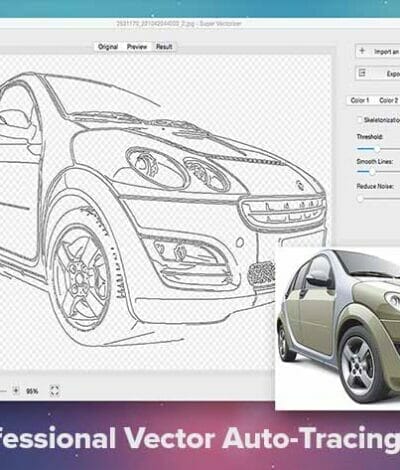400x470 pixels.
Task: Click the Super Vectorizer window title text
Action: [x=179, y=24]
